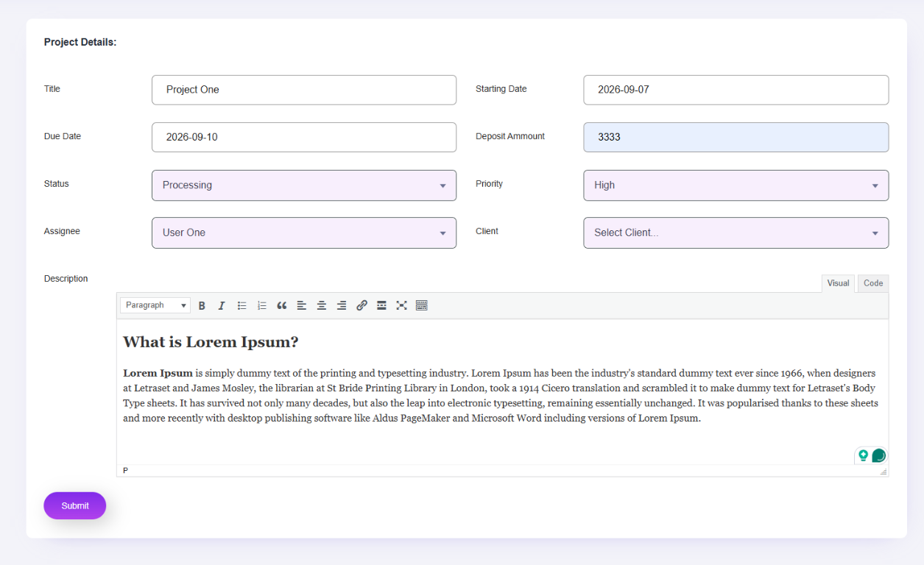
Task: Center align text in the editor
Action: (x=322, y=305)
